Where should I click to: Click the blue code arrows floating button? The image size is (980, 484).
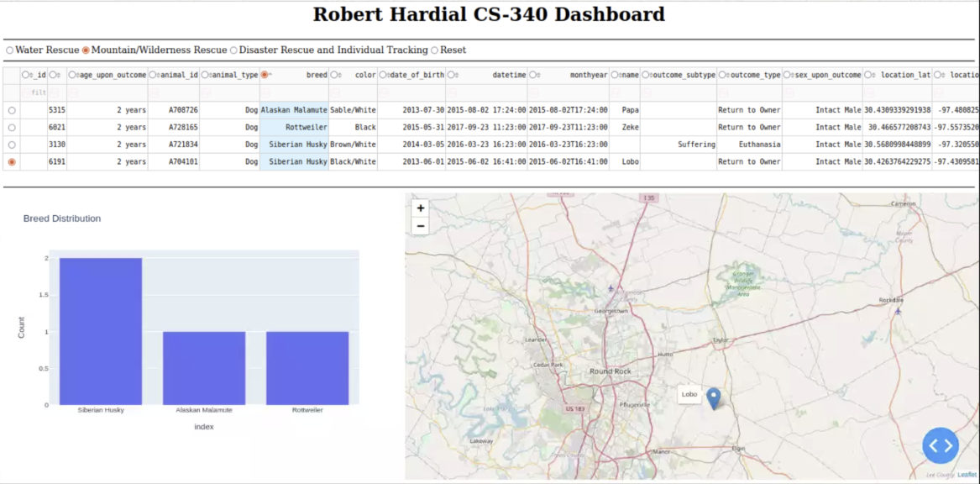tap(941, 445)
